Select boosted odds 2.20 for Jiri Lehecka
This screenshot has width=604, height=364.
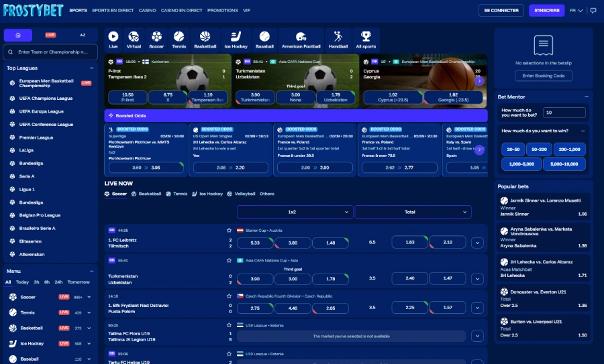pos(230,168)
